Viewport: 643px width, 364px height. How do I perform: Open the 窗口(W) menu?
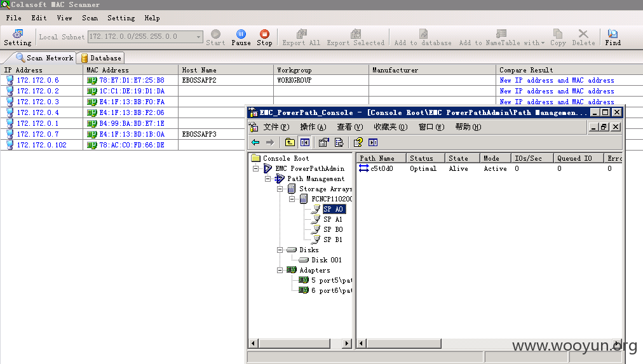431,127
